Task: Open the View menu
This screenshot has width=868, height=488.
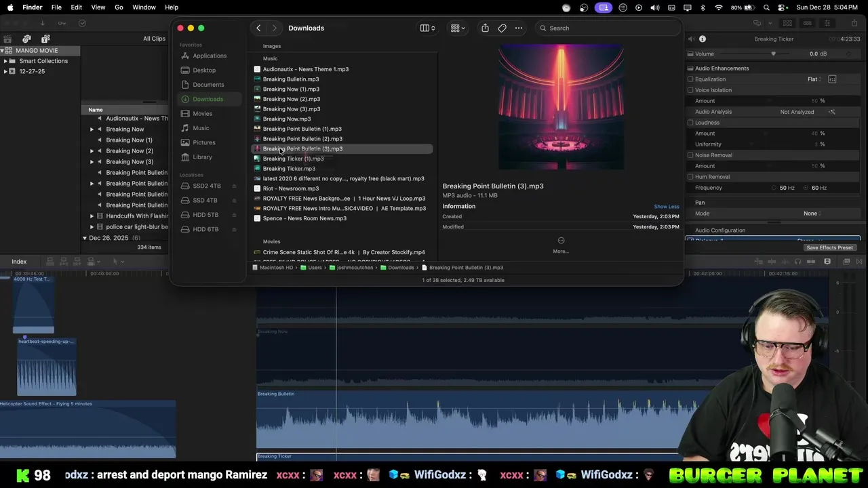Action: tap(98, 7)
